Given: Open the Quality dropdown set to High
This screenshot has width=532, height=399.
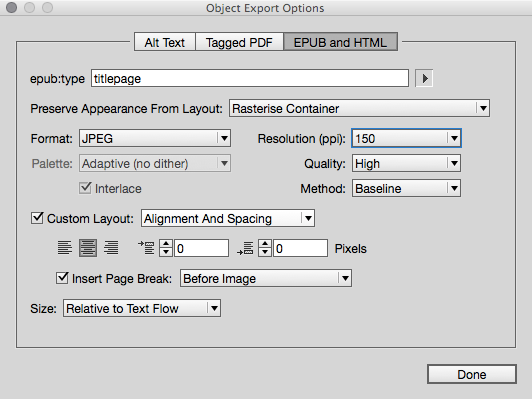Looking at the screenshot, I should click(x=406, y=164).
